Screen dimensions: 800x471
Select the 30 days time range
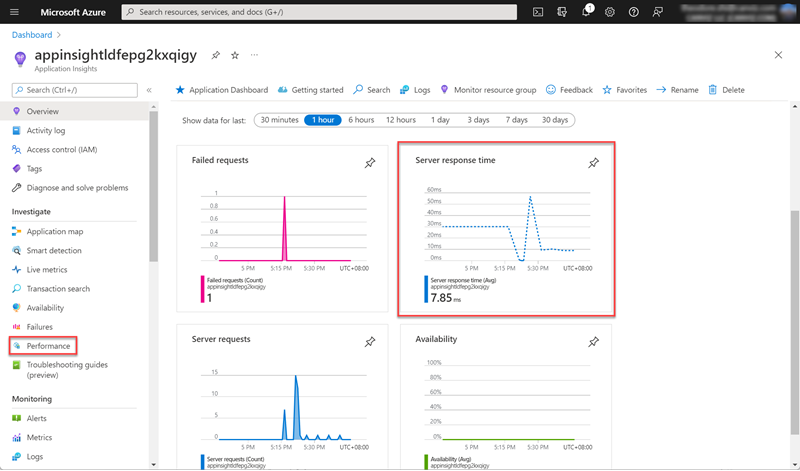pyautogui.click(x=555, y=120)
